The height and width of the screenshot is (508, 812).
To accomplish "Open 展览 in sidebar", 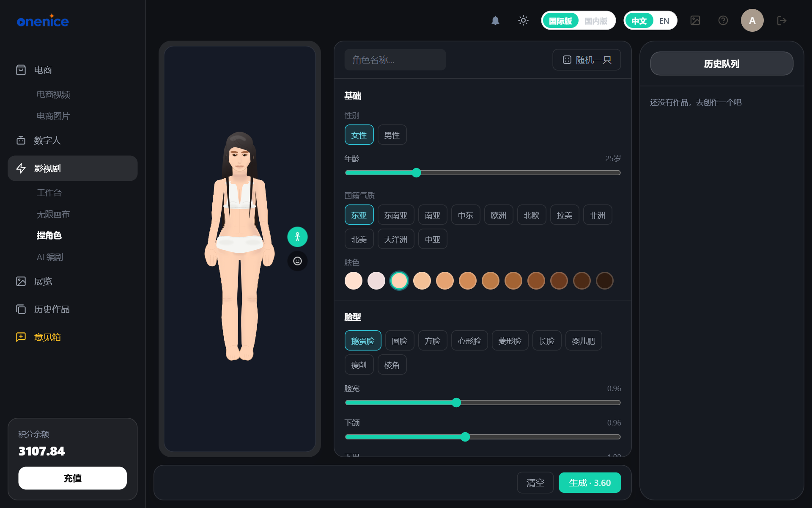I will pyautogui.click(x=72, y=281).
